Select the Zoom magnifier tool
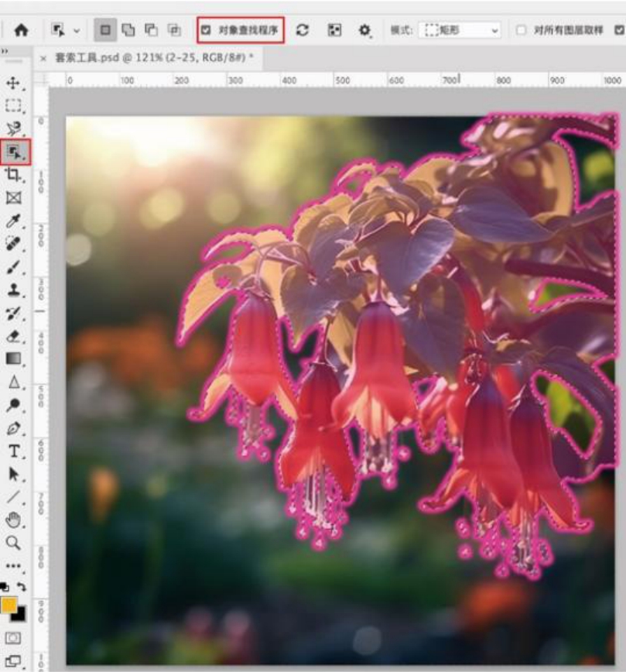Screen dimensions: 626x672 click(x=13, y=543)
